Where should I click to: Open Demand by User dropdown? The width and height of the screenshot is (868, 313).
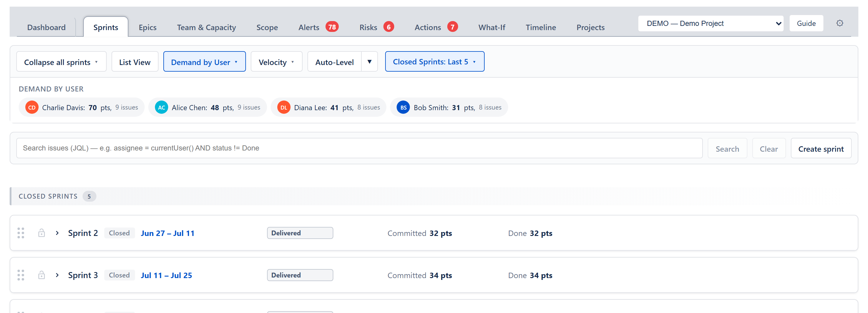click(x=205, y=62)
